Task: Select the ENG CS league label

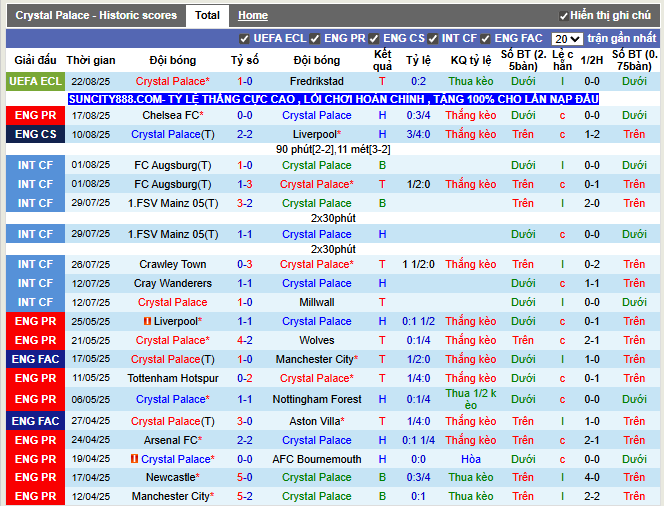Action: (35, 134)
